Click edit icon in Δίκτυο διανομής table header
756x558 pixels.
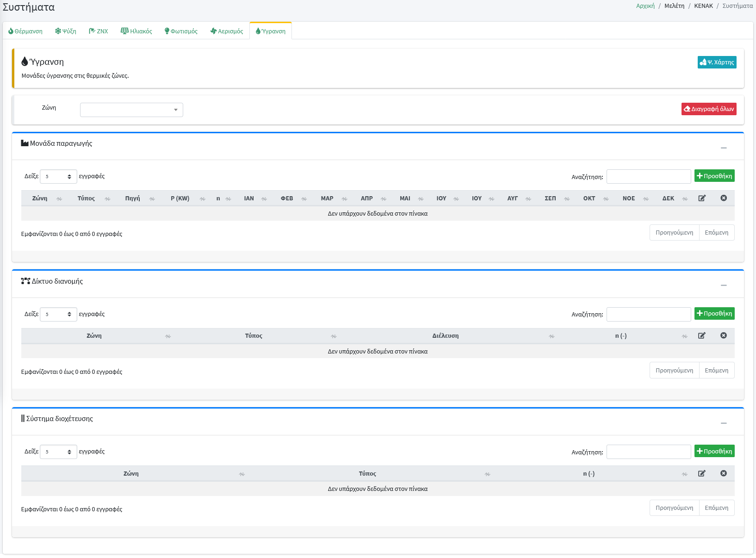[x=702, y=335]
